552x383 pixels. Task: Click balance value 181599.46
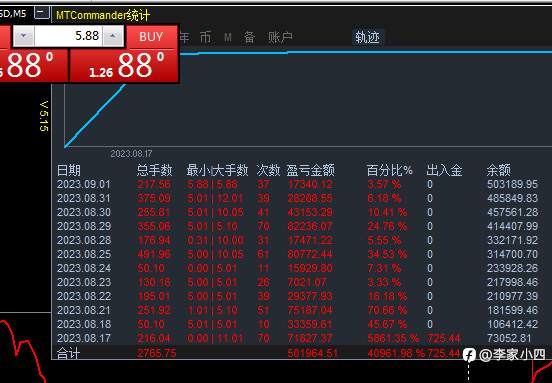[513, 310]
